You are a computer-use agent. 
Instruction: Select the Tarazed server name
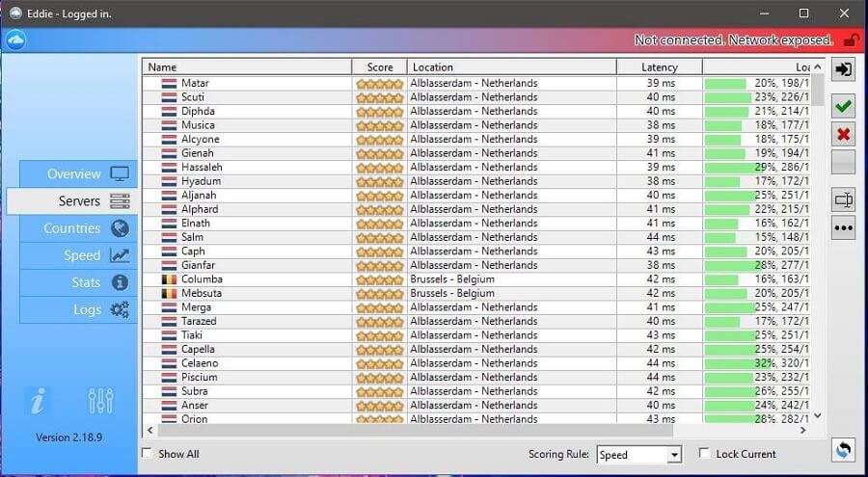pyautogui.click(x=199, y=321)
